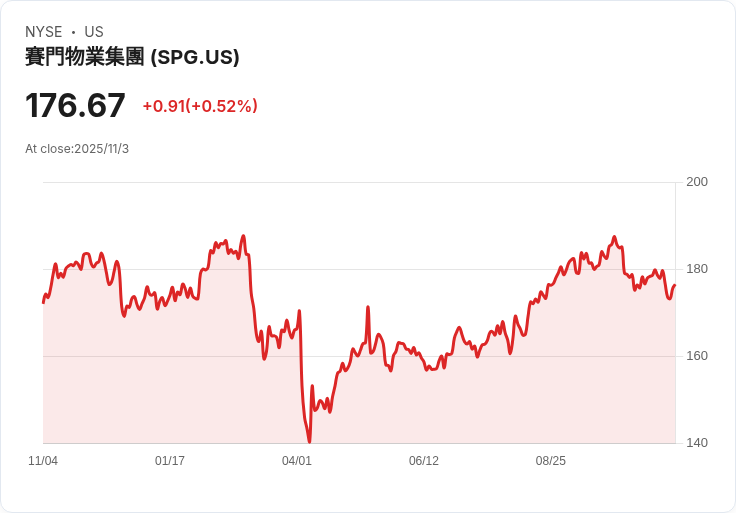Click the 200 y-axis price label
The image size is (736, 513).
[697, 182]
